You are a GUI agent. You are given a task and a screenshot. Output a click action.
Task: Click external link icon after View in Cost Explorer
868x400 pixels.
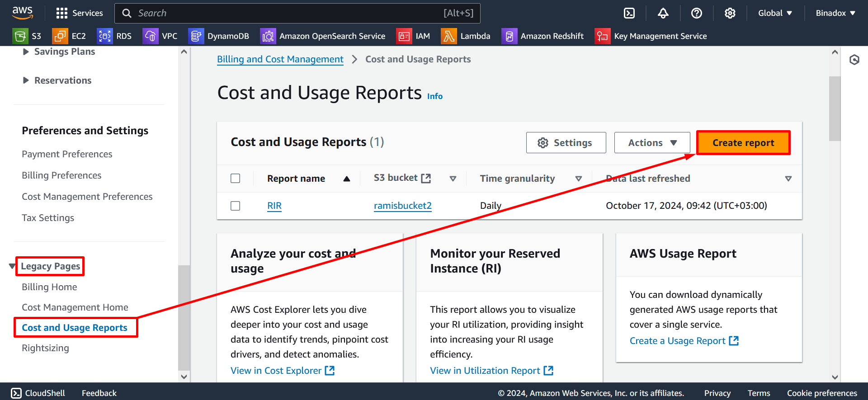[330, 371]
